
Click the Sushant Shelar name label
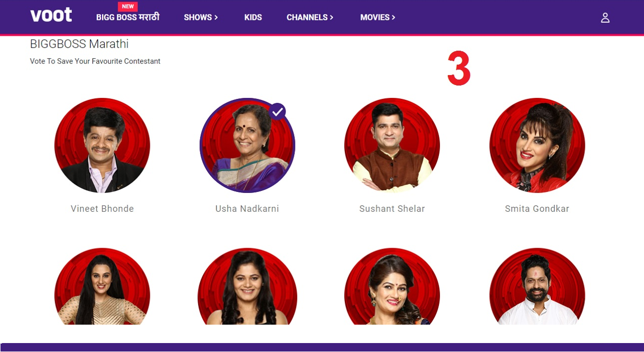pos(392,209)
